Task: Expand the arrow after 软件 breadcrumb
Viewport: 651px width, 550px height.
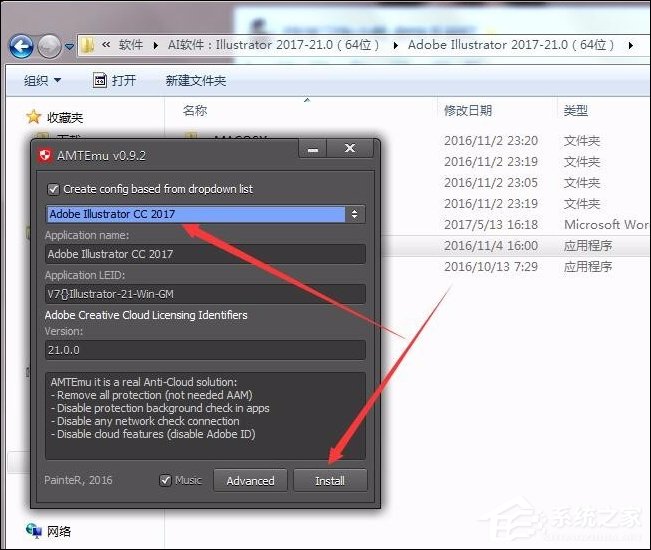Action: pyautogui.click(x=155, y=45)
